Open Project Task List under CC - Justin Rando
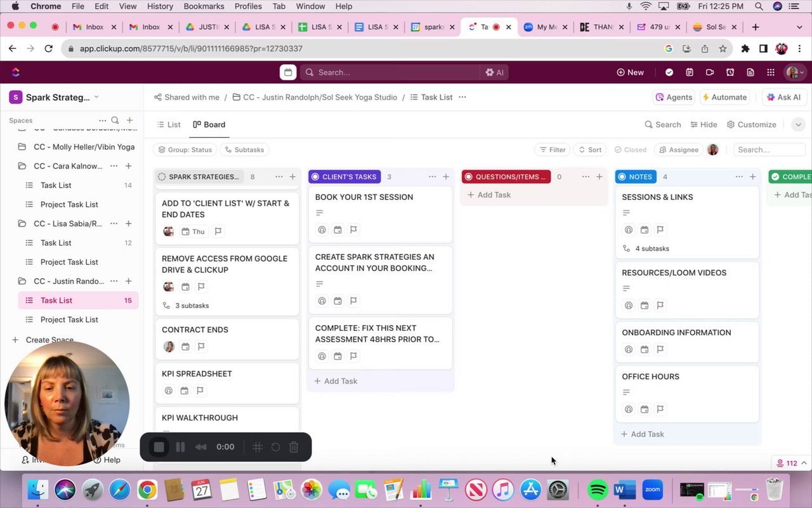 click(x=69, y=319)
